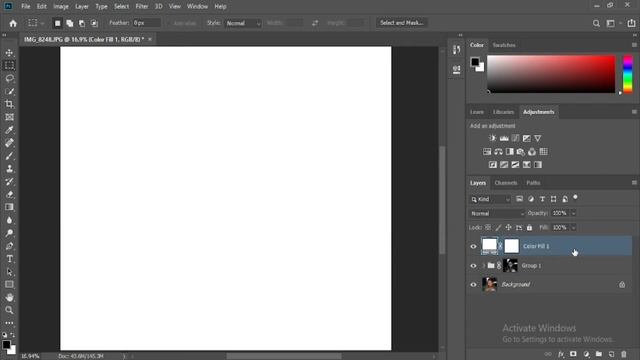
Task: Add a Brightness/Contrast adjustment
Action: [493, 138]
